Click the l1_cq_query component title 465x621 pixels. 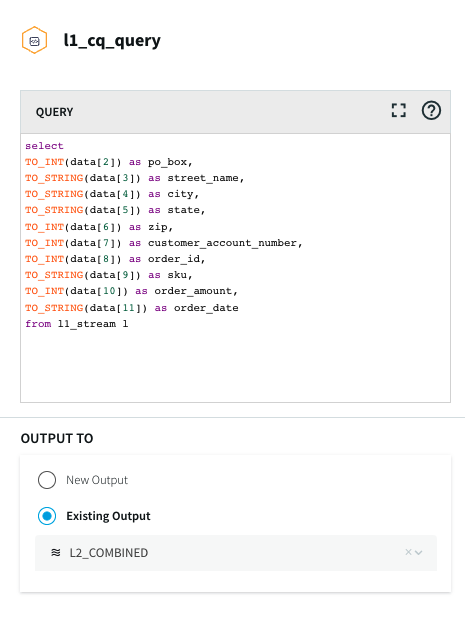pyautogui.click(x=112, y=40)
